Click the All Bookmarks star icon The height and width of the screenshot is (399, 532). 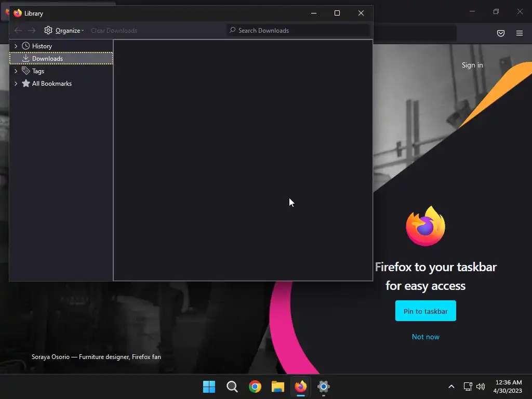[x=26, y=84]
